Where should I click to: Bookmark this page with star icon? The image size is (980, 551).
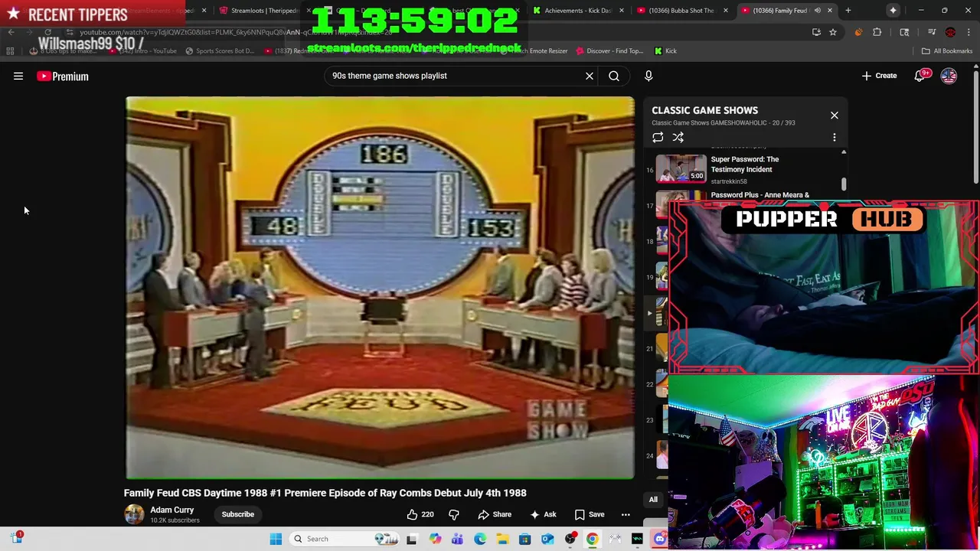[x=833, y=32]
